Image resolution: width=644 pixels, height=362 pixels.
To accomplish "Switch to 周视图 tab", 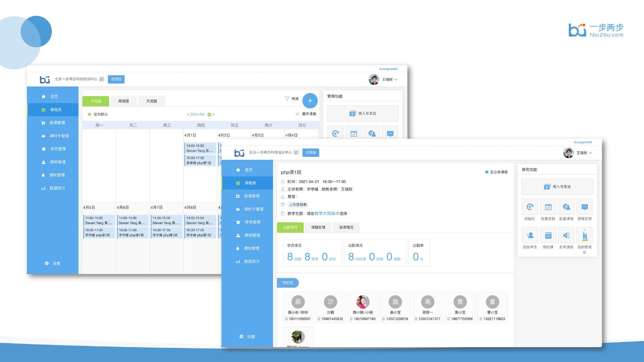I will pos(124,101).
